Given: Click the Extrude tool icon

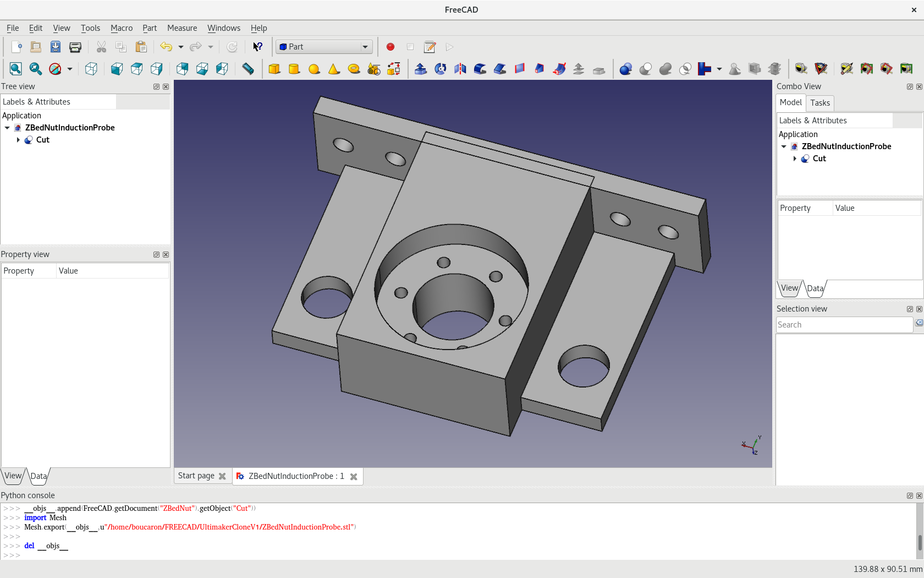Looking at the screenshot, I should (x=420, y=69).
